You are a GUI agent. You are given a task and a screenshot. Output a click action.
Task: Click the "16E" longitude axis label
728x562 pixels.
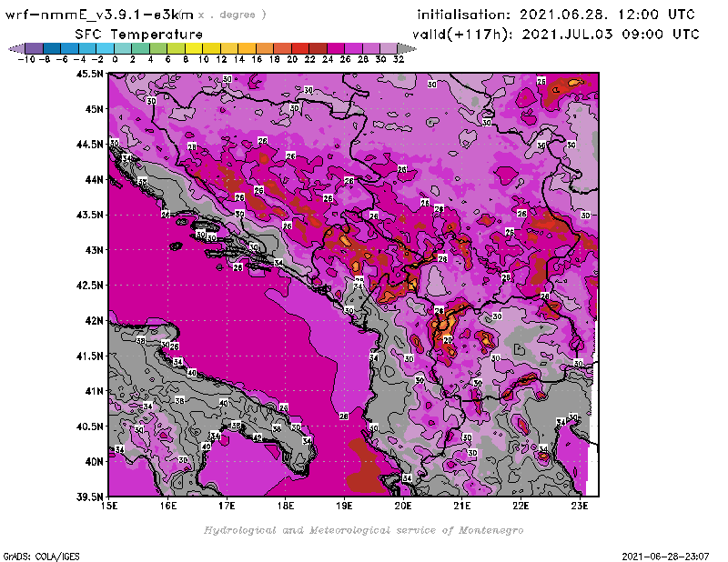click(168, 507)
